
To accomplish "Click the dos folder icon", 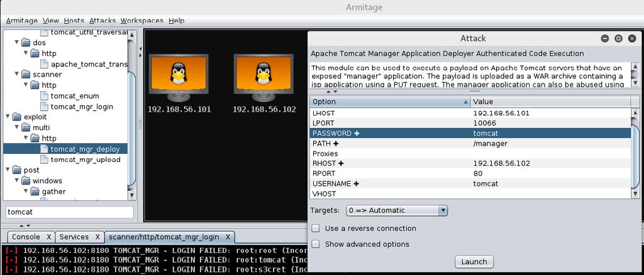I will coord(26,43).
